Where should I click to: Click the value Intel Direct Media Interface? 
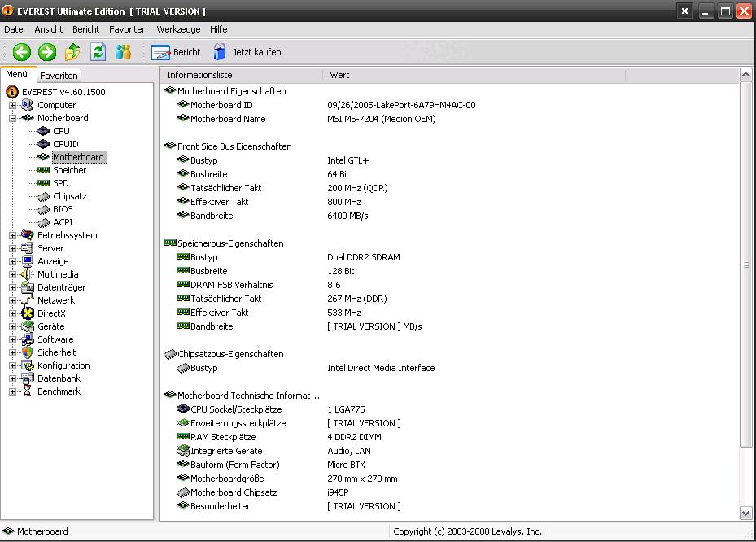tap(381, 368)
